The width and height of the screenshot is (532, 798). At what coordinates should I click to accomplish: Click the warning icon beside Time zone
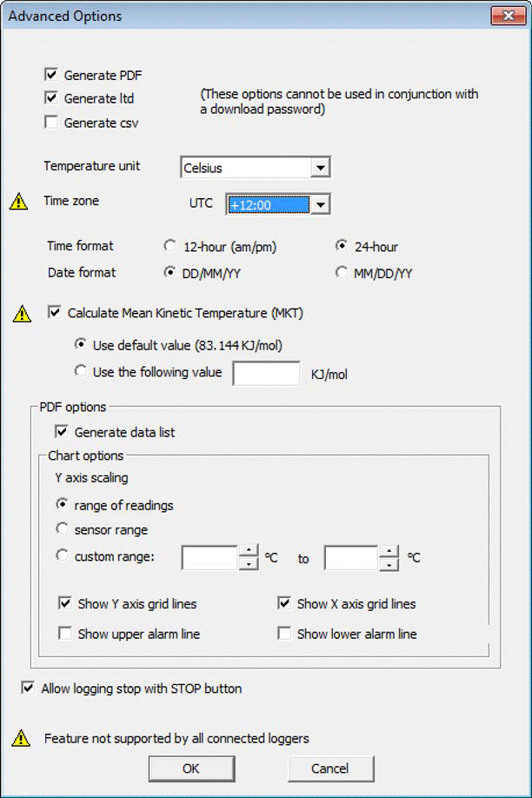coord(17,200)
